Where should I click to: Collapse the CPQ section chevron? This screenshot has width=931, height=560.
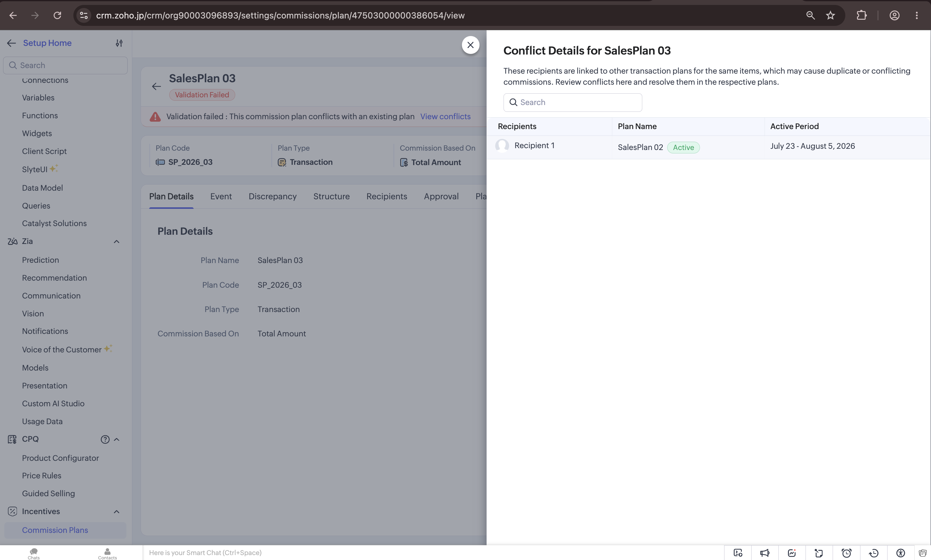pyautogui.click(x=116, y=439)
